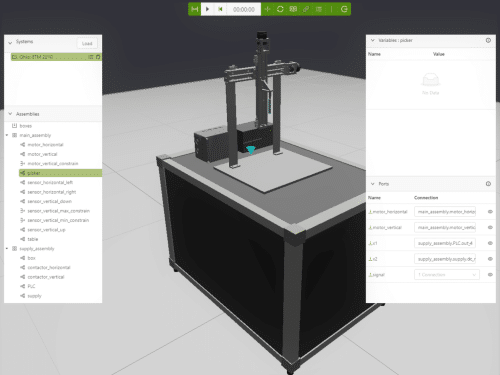500x375 pixels.
Task: Click the list view icon in the toolbar
Action: click(319, 9)
